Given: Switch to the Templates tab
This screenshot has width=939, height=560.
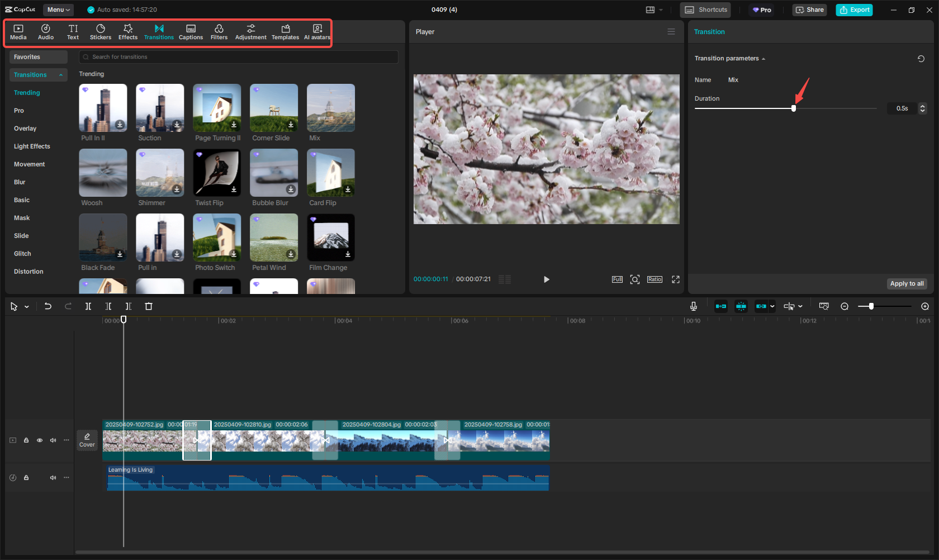Looking at the screenshot, I should 285,31.
